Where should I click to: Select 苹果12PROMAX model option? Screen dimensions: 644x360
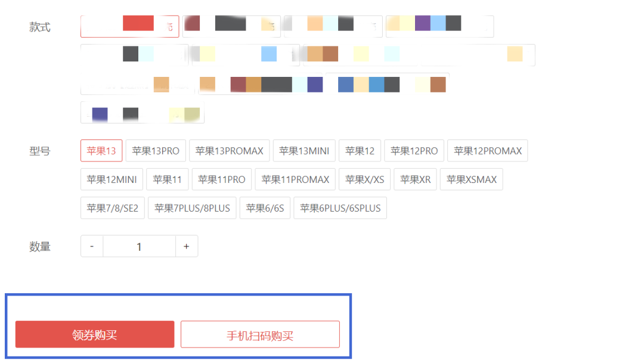point(488,151)
